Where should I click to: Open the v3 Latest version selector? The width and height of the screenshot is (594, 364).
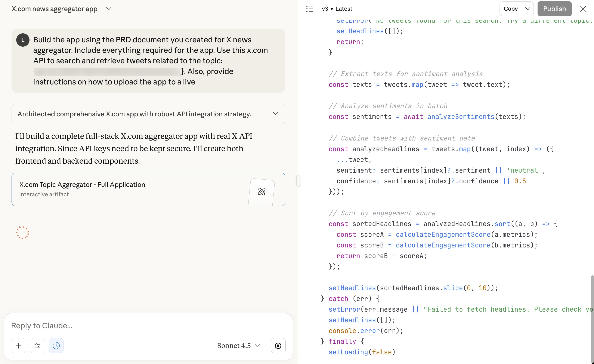point(337,9)
